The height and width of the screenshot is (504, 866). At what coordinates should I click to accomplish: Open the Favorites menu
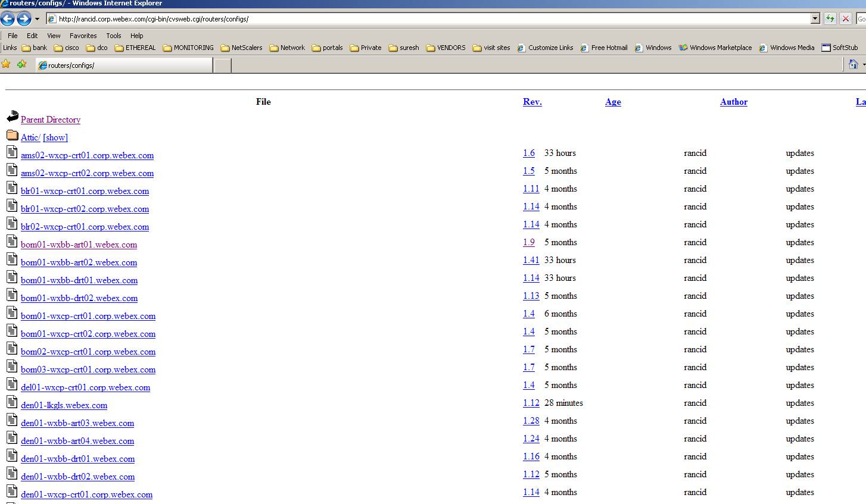pyautogui.click(x=83, y=36)
